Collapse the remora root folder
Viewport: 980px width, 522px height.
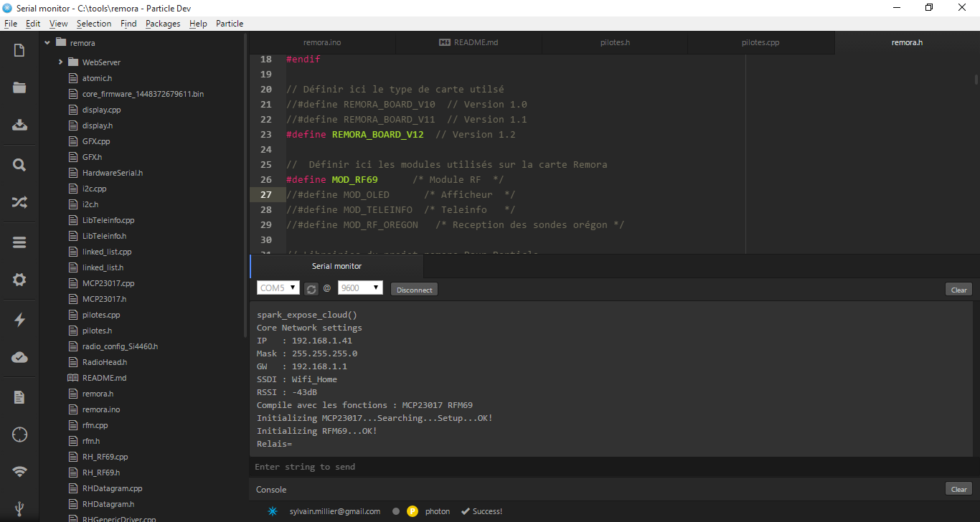click(x=47, y=43)
